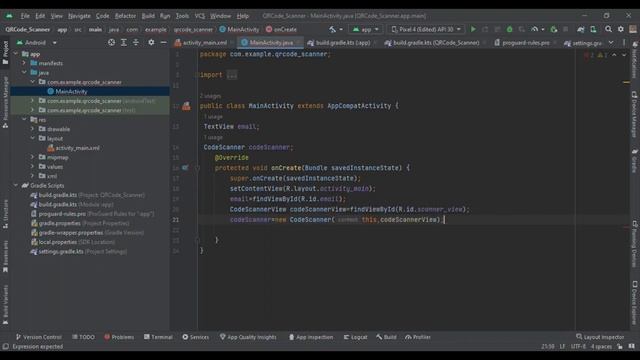Open App Quality Insights window
The height and width of the screenshot is (360, 640).
point(248,337)
